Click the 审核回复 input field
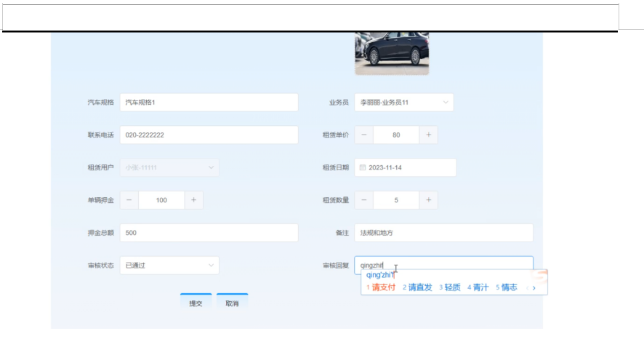644x339 pixels. [x=443, y=265]
